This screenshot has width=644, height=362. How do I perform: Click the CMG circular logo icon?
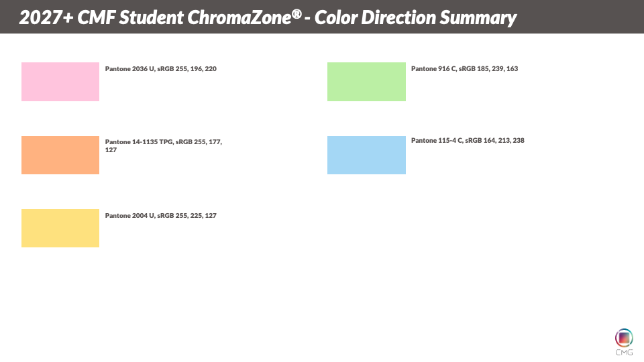click(624, 338)
